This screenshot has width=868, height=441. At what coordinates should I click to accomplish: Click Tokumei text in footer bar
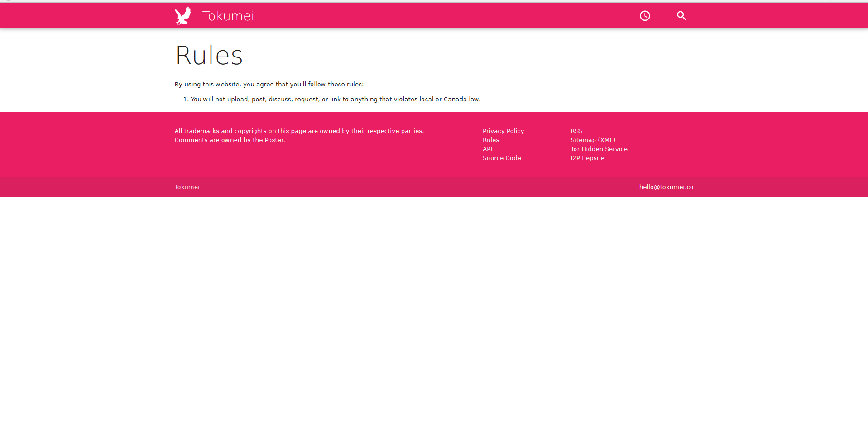(187, 187)
